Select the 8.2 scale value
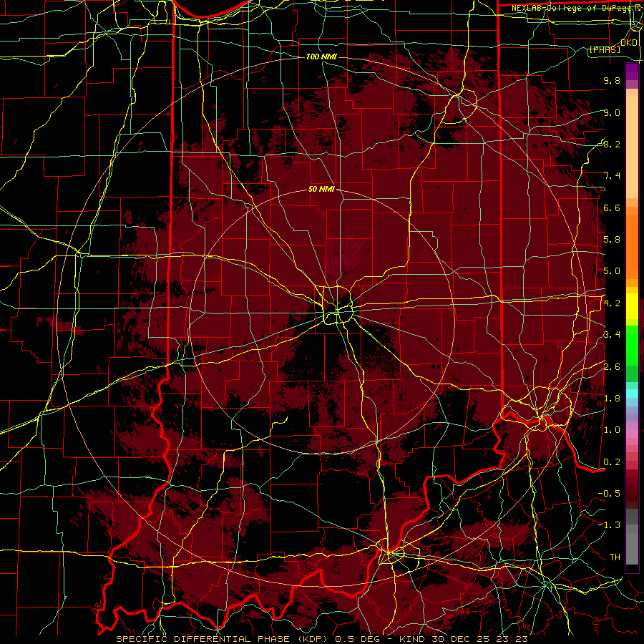The width and height of the screenshot is (644, 644). 612,144
